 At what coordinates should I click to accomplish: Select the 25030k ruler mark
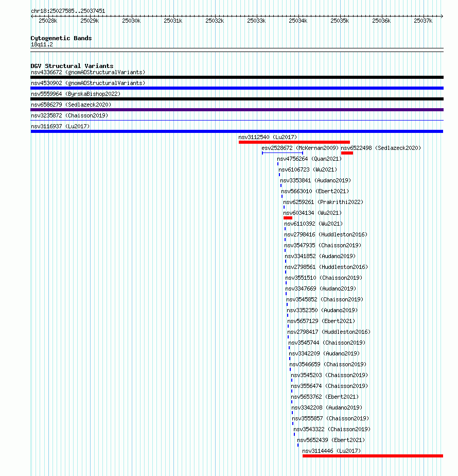click(x=131, y=21)
